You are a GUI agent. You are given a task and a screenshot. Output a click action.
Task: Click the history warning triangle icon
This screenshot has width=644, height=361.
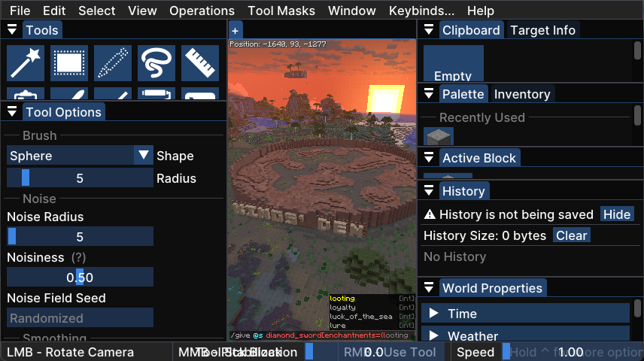(429, 214)
